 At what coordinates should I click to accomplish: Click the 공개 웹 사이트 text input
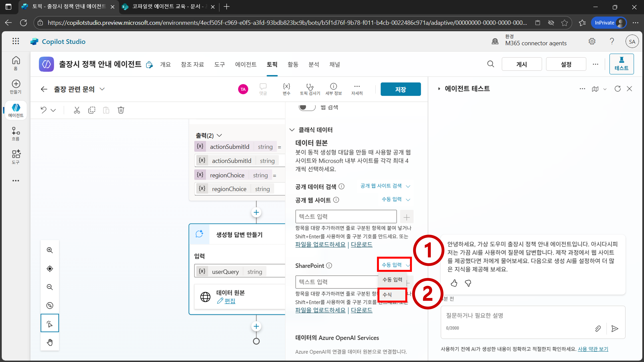point(346,216)
